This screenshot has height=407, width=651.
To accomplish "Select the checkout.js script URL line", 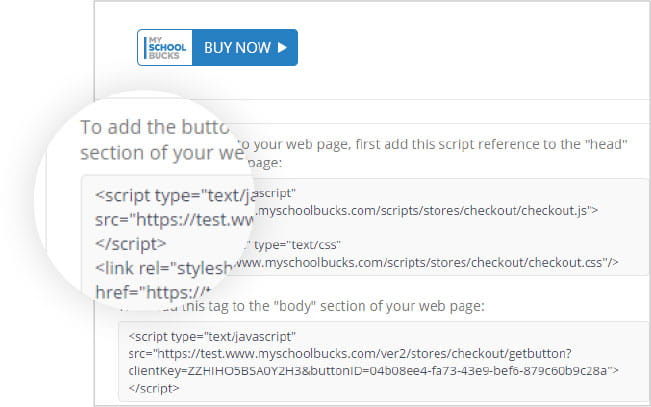I will point(426,211).
